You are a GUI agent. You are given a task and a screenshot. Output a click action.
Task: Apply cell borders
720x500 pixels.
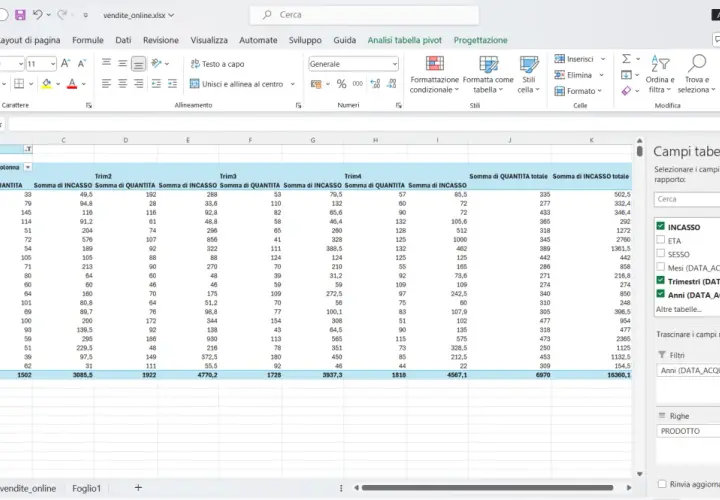point(19,84)
